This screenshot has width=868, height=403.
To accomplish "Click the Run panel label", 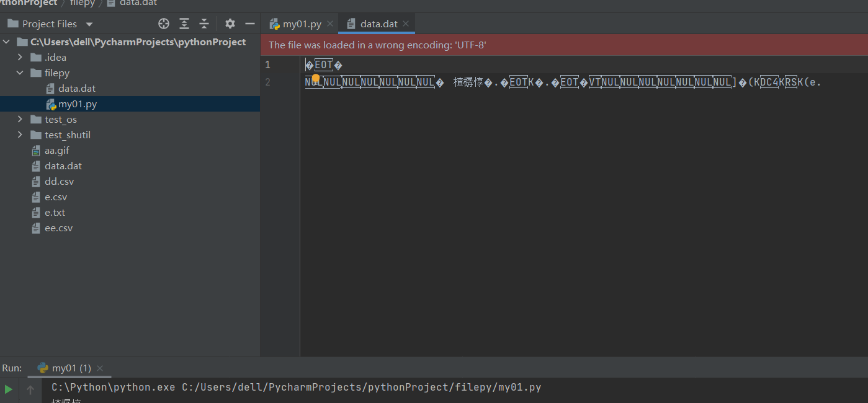I will pos(12,368).
